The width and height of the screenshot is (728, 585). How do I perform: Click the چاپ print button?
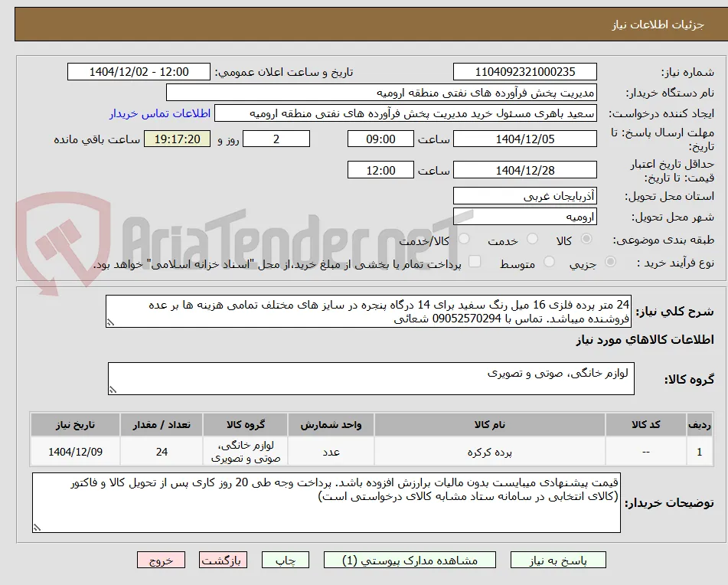pyautogui.click(x=285, y=560)
